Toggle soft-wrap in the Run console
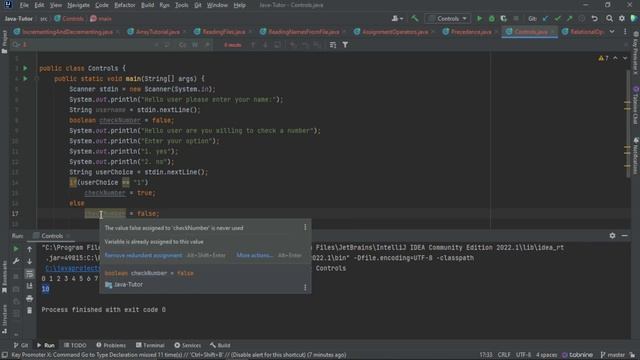 click(x=29, y=274)
